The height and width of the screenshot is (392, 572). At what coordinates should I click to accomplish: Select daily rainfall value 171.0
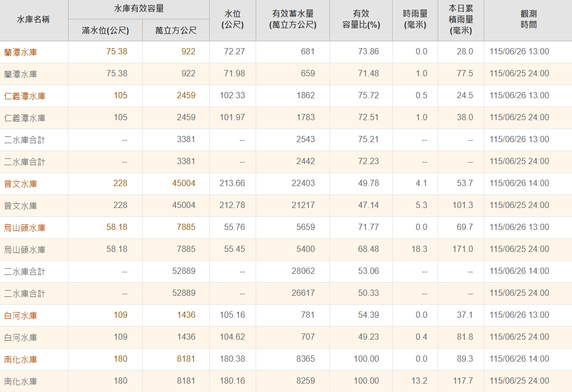click(463, 249)
